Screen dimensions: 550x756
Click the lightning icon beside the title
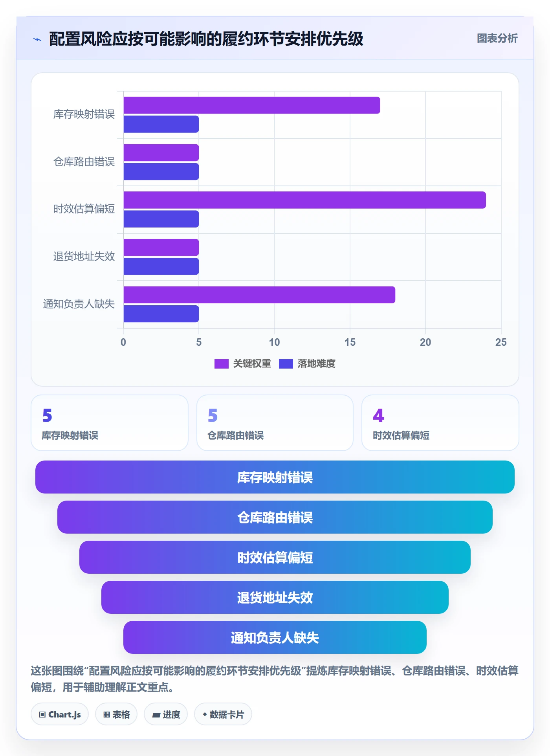click(x=37, y=39)
